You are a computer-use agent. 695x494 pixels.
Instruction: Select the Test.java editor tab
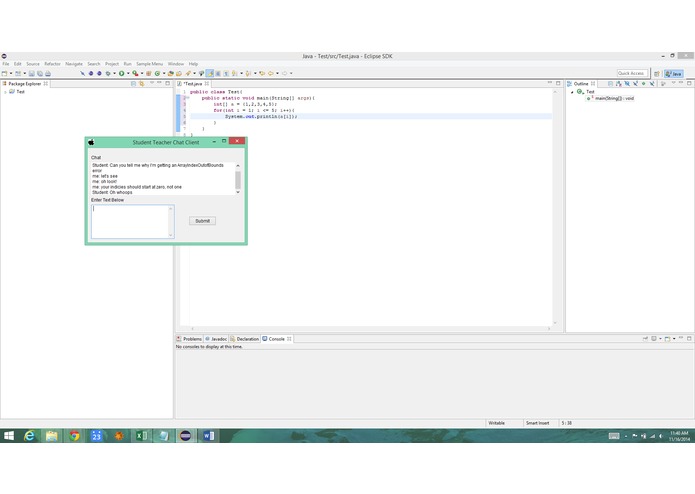(x=193, y=84)
